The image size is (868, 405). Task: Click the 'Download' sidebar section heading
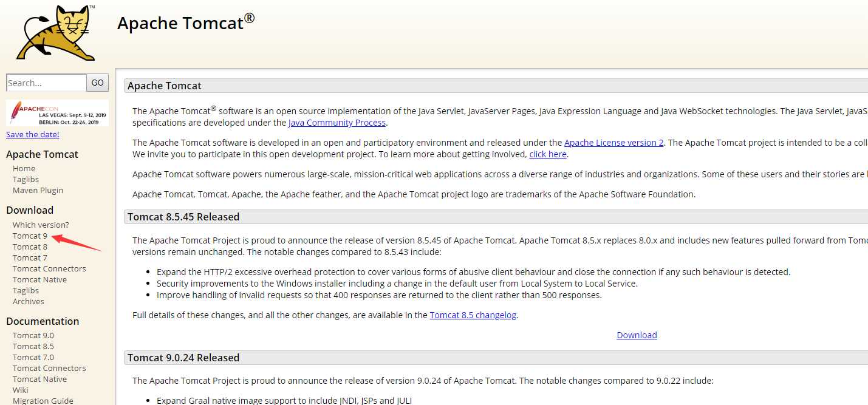tap(30, 210)
